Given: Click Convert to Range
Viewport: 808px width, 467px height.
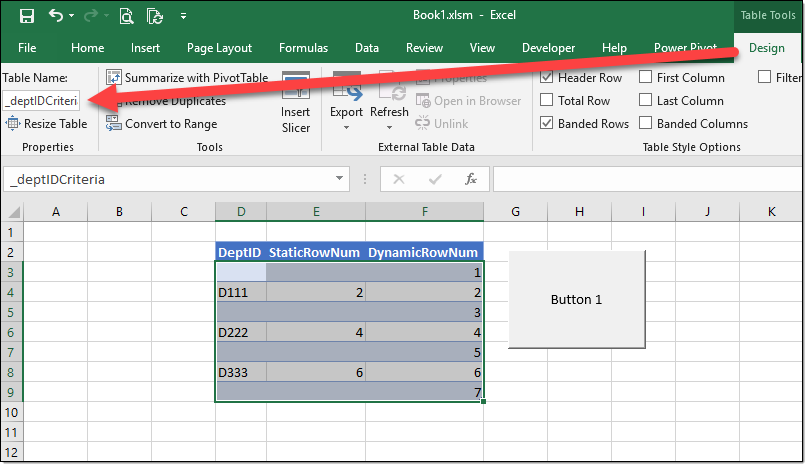Looking at the screenshot, I should pos(161,124).
